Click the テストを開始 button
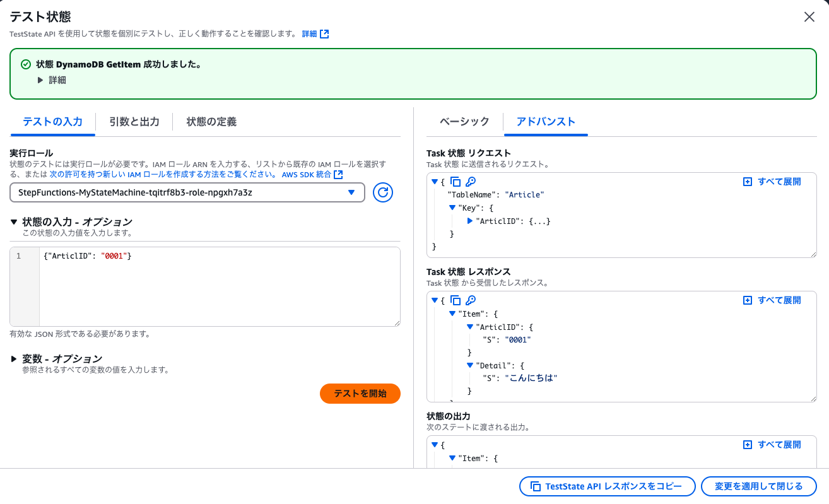829x504 pixels. (x=360, y=393)
